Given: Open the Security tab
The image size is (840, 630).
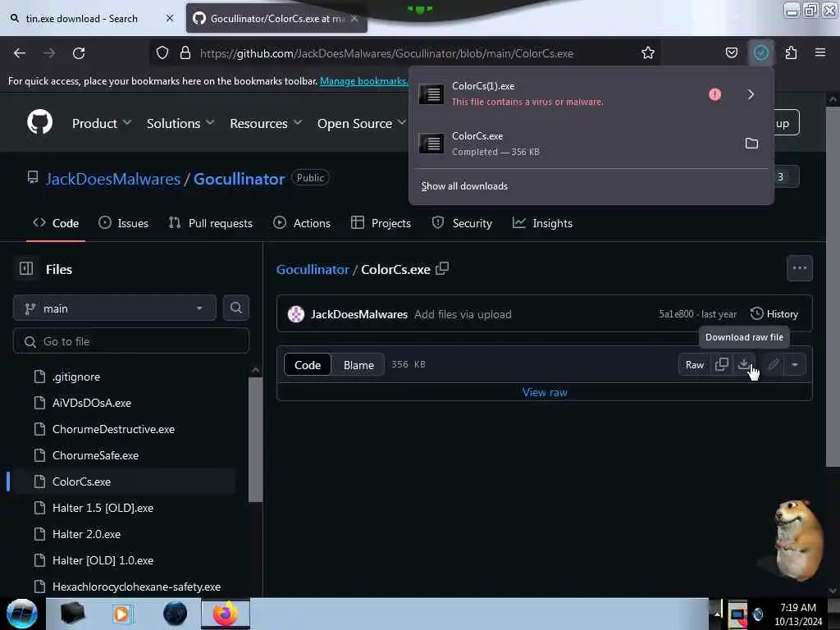Looking at the screenshot, I should 462,223.
